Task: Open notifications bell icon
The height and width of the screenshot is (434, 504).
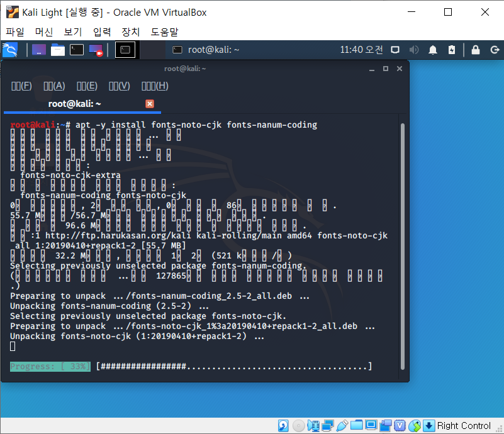Action: pos(433,50)
